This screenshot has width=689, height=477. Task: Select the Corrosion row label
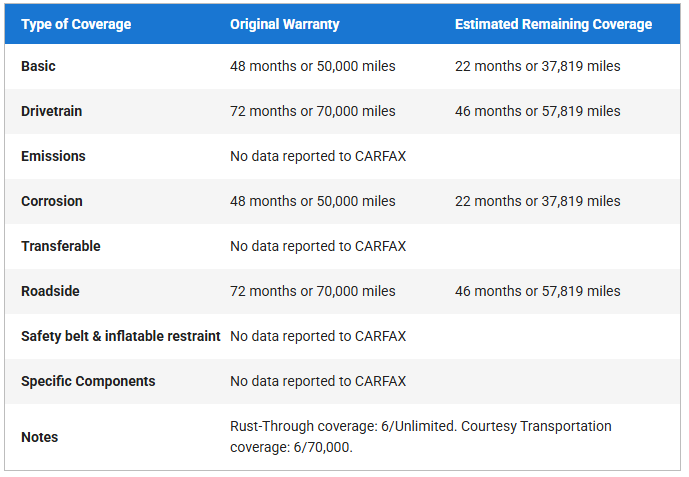click(x=52, y=201)
